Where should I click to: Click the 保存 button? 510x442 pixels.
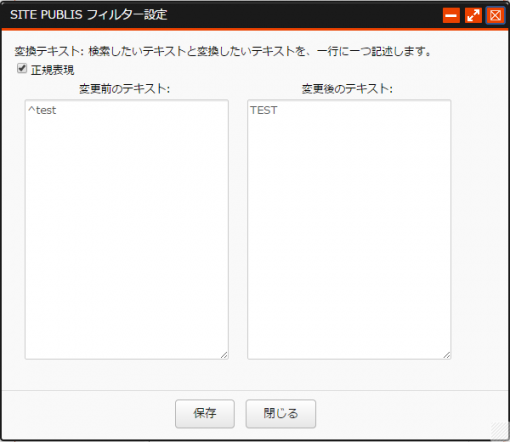click(205, 414)
